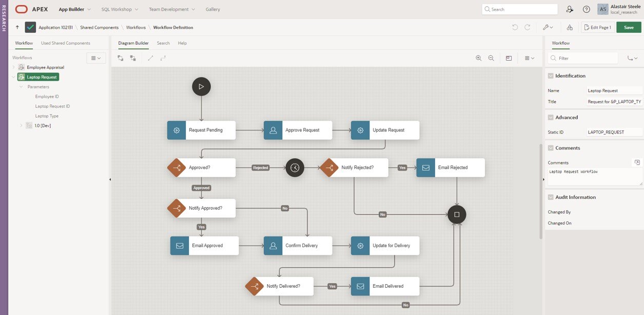Screen dimensions: 644x315
Task: Expand the Employee Appraisal workflow
Action: point(14,67)
